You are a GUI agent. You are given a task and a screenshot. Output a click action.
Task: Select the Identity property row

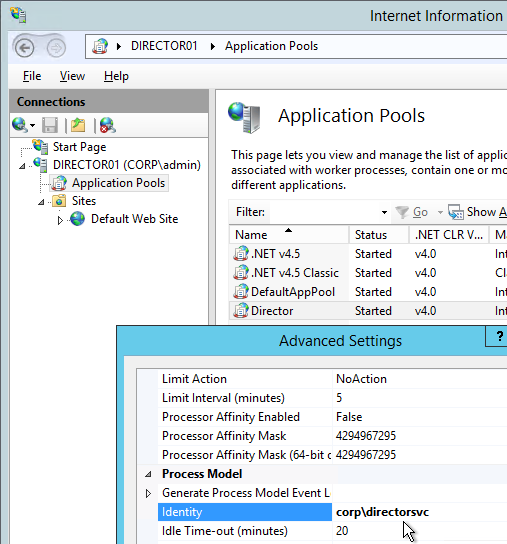click(245, 512)
